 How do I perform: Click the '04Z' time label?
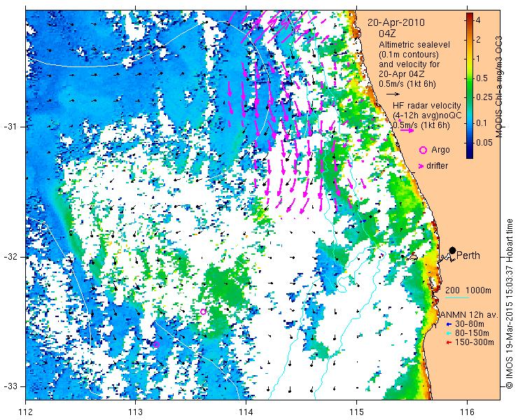click(387, 34)
